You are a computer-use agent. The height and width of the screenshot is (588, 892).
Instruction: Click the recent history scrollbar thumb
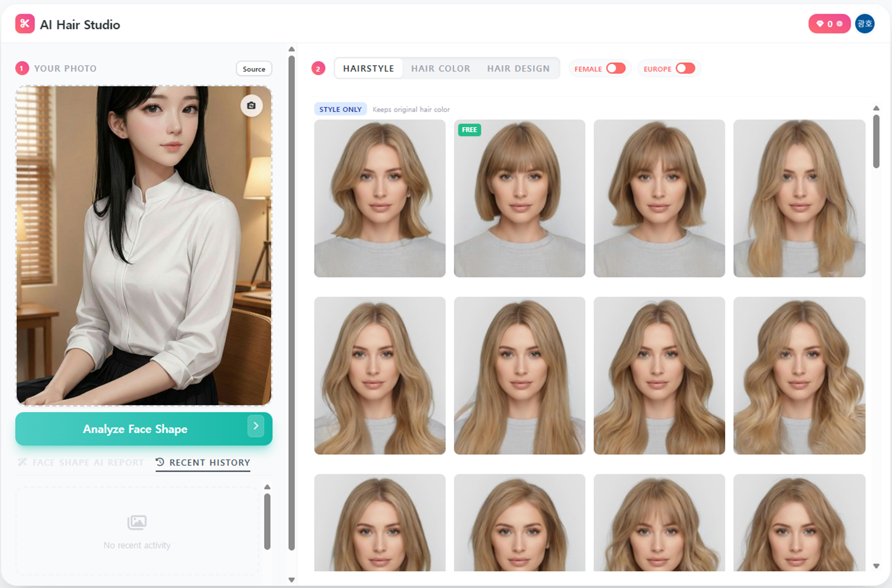[267, 522]
